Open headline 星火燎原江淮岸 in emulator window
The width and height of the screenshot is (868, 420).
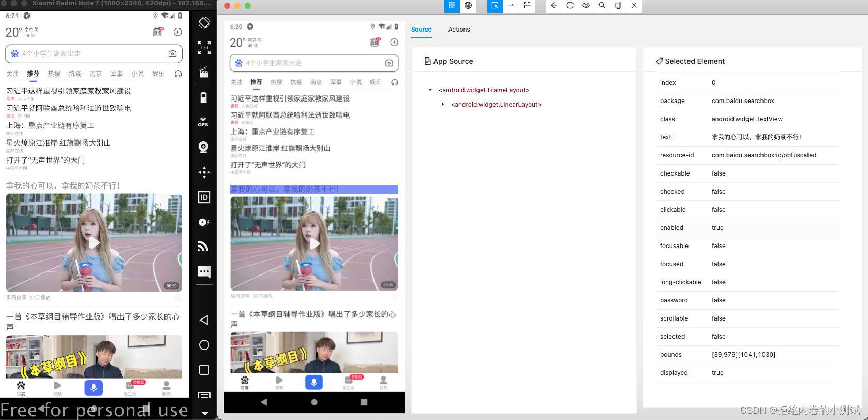coord(58,143)
